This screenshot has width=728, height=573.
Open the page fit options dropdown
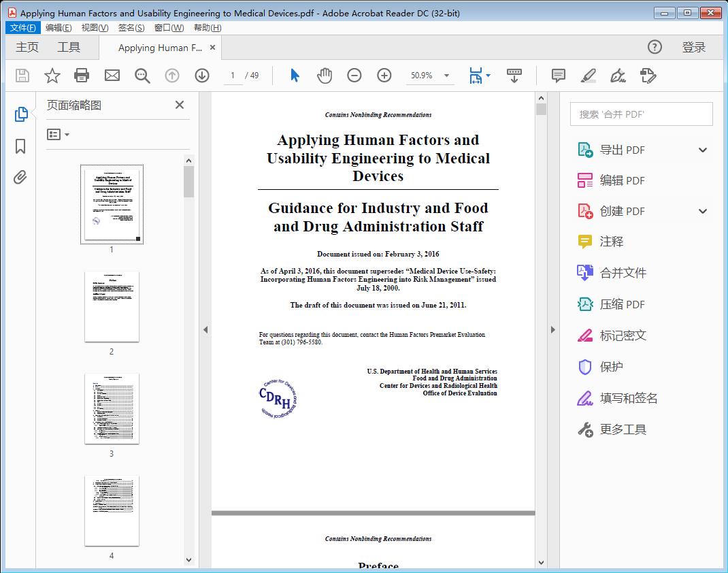click(487, 76)
